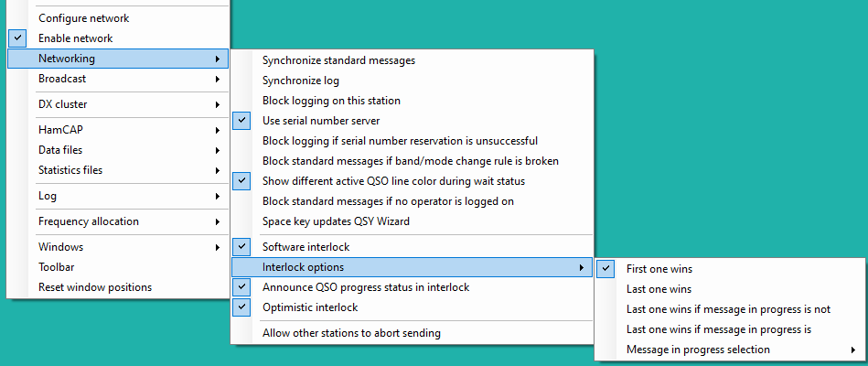Viewport: 868px width, 366px height.
Task: Toggle the Toolbar menu entry
Action: click(118, 267)
